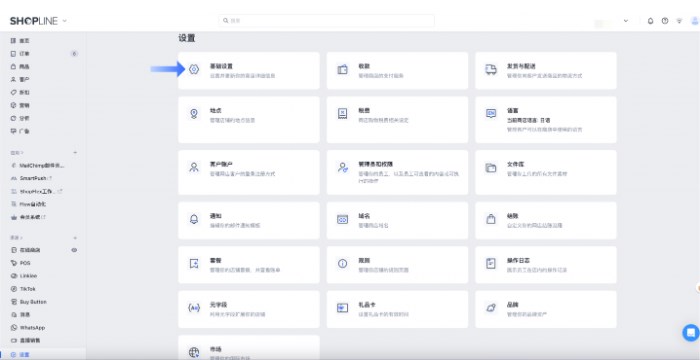Open the taxes receipt icon card
This screenshot has height=360, width=700.
[397, 120]
